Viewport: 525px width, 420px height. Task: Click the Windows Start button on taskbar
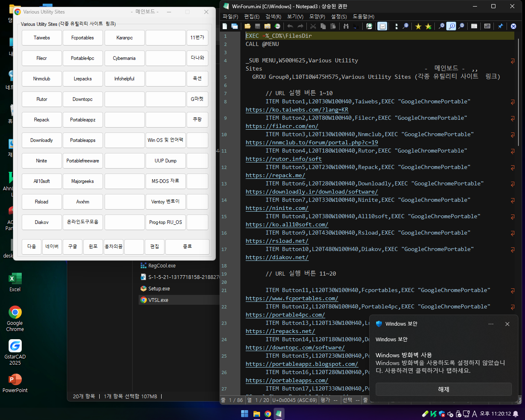[245, 414]
